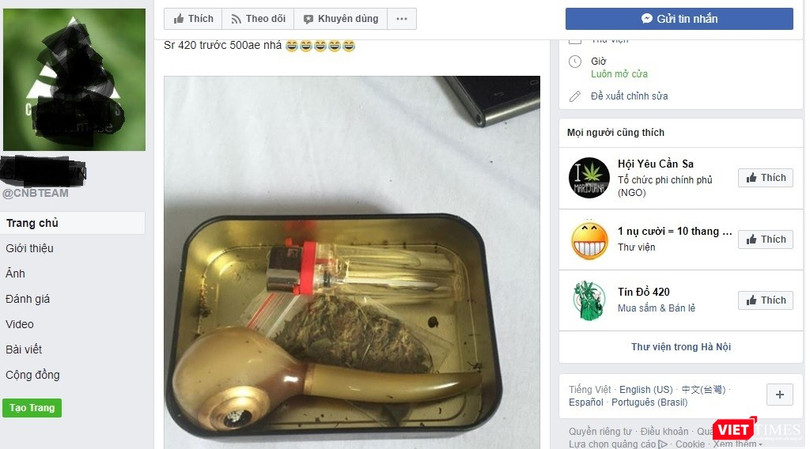810x449 pixels.
Task: Click Gửi tin nhắn message button
Action: (679, 19)
